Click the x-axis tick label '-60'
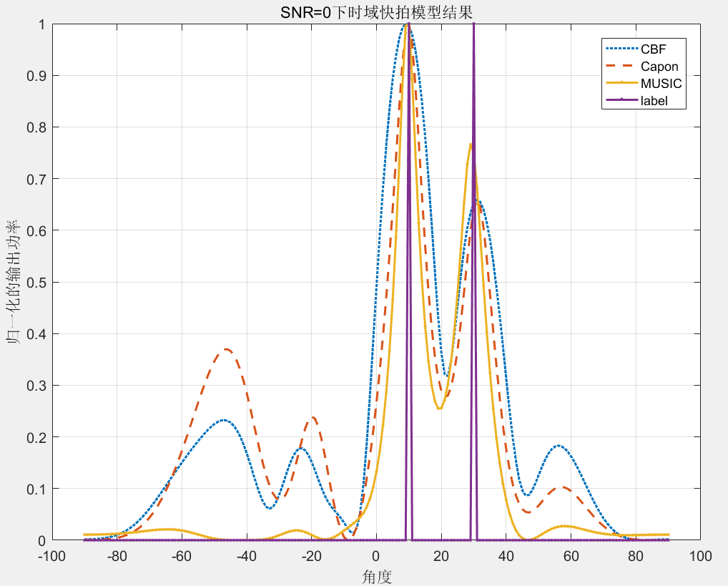 (x=182, y=557)
